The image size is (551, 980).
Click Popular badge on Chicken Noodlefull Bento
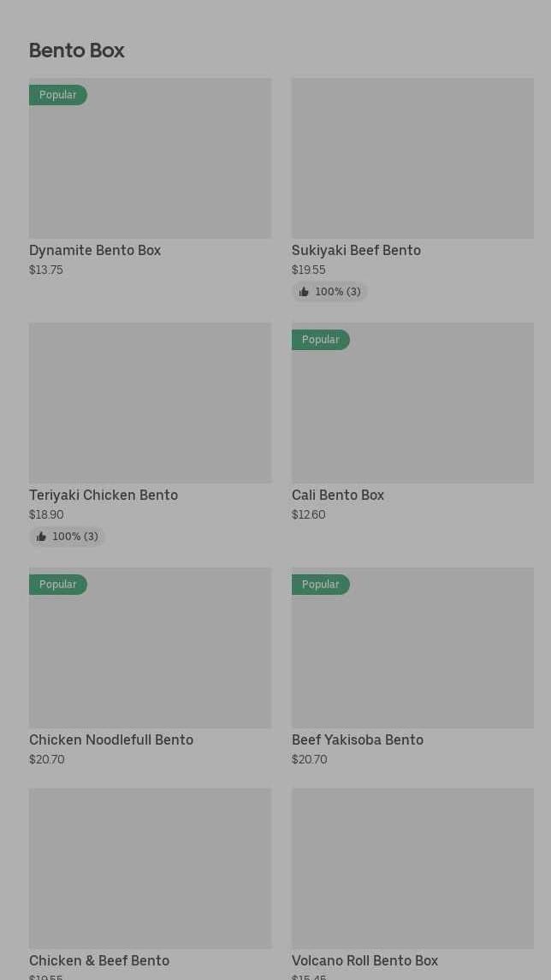[x=58, y=585]
